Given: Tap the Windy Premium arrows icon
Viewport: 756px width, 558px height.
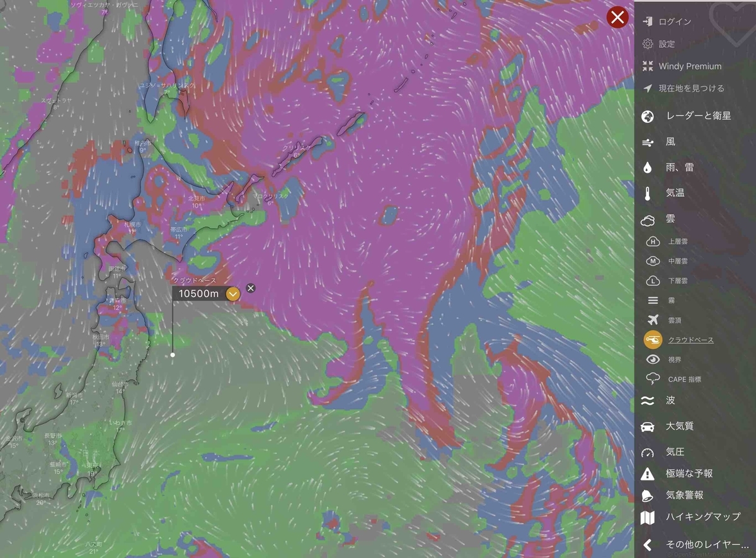Looking at the screenshot, I should (x=648, y=66).
